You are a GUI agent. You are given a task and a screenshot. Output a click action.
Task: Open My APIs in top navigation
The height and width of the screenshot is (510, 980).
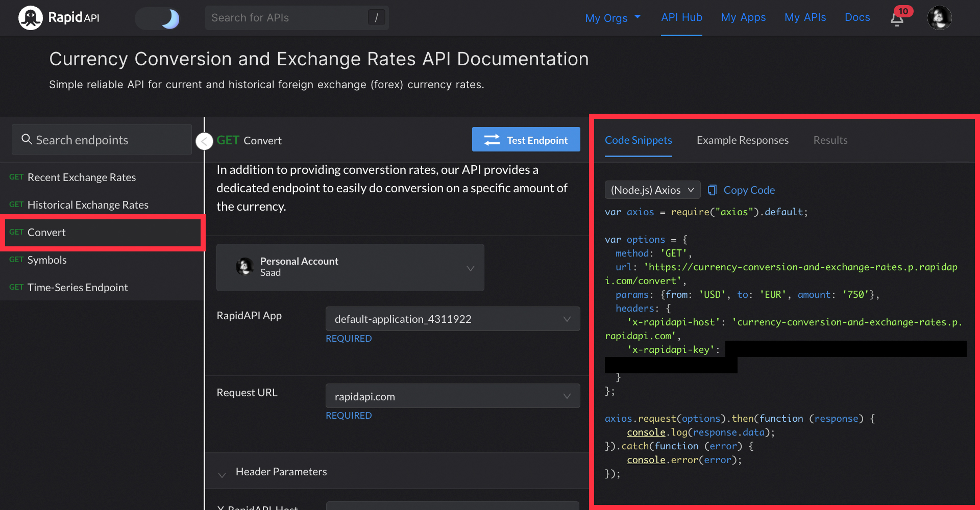[805, 17]
